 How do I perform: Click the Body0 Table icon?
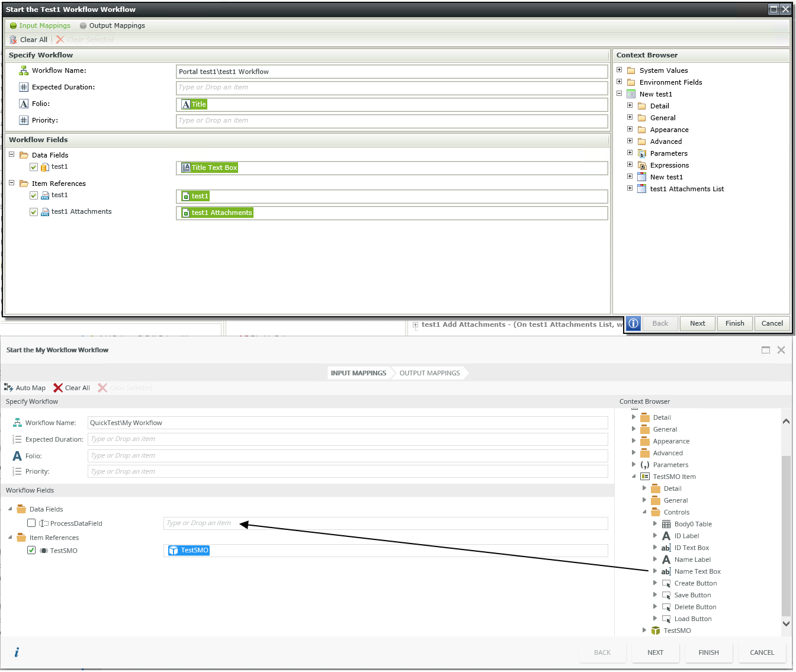point(666,524)
